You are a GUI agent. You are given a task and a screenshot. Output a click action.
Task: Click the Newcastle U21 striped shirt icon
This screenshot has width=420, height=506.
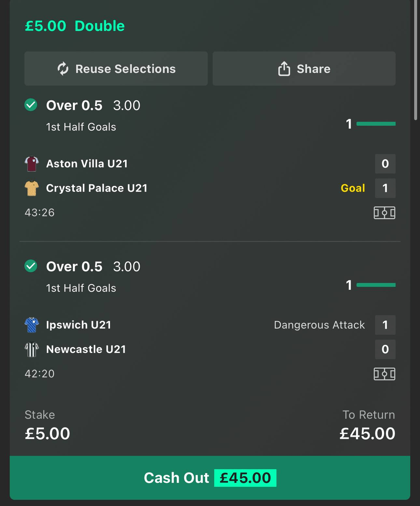[x=32, y=349]
